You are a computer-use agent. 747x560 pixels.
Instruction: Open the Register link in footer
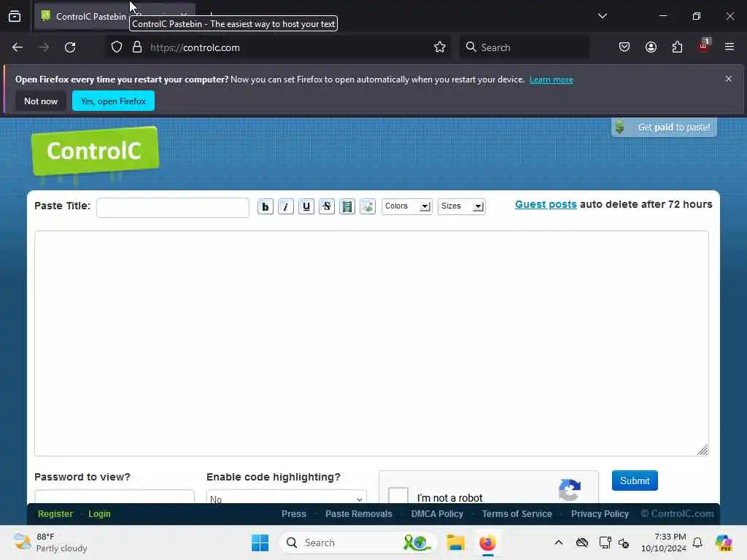click(55, 514)
